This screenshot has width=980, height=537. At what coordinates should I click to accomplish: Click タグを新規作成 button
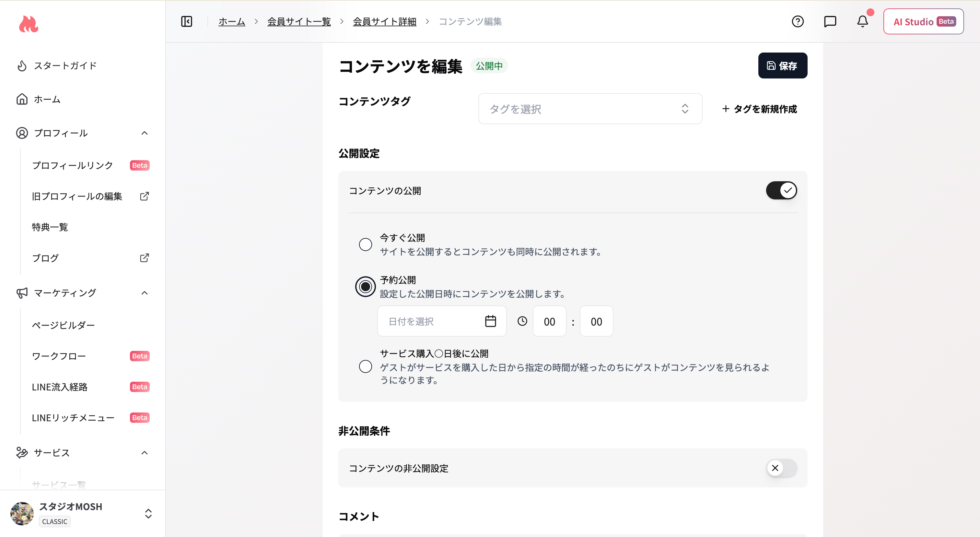[x=759, y=109]
